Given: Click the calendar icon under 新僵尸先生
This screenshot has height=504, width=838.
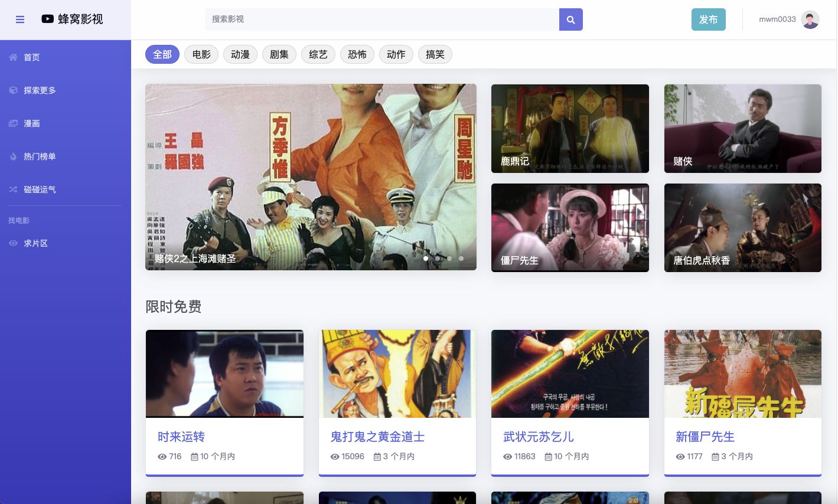Looking at the screenshot, I should click(x=716, y=457).
